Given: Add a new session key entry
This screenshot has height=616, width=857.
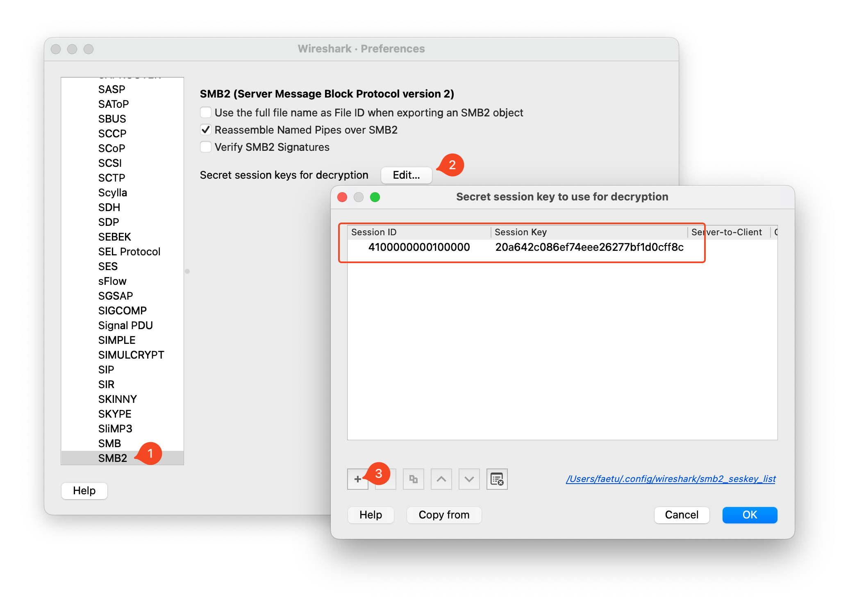Looking at the screenshot, I should pos(357,479).
